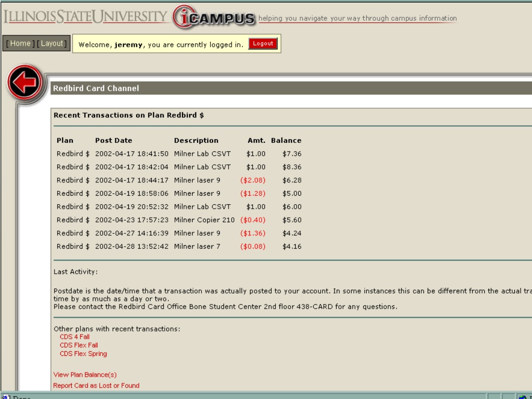Click the red ($1.28) amount

pos(253,193)
